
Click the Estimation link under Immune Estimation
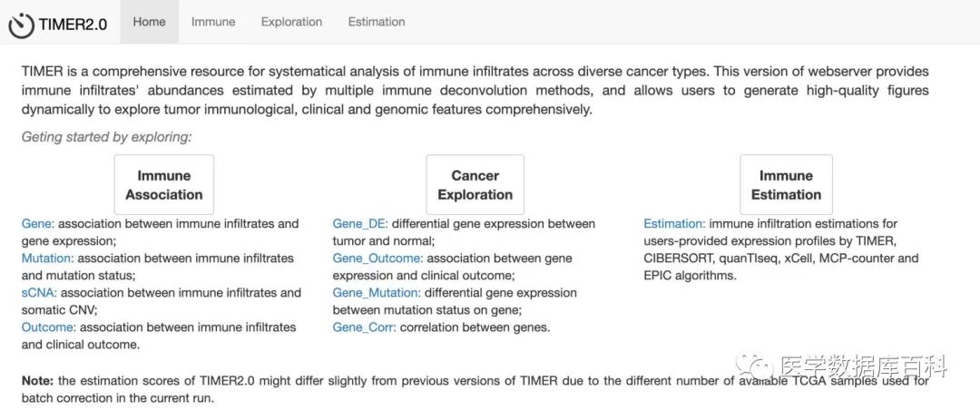point(674,223)
